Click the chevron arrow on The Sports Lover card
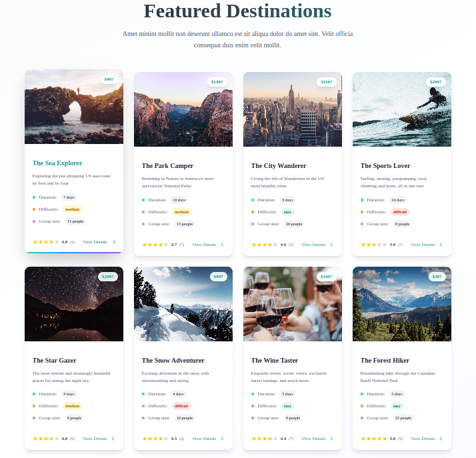The image size is (476, 458). pos(441,245)
